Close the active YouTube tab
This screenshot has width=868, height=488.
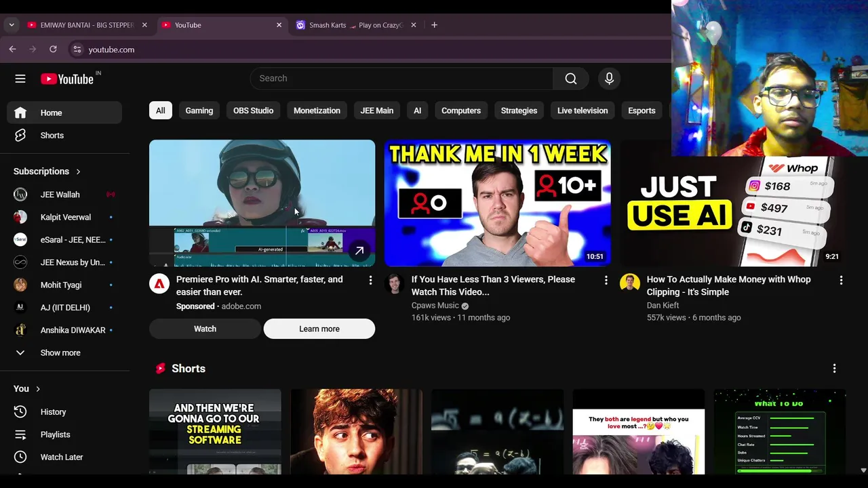[279, 25]
